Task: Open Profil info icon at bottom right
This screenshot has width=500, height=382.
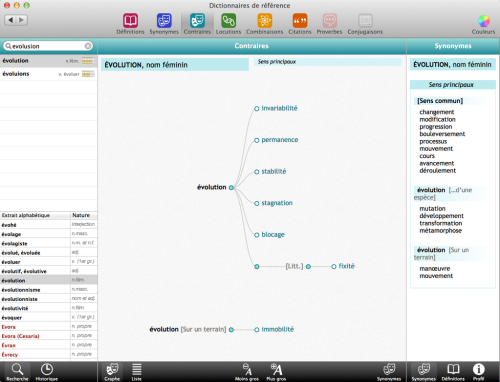Action: 478,371
